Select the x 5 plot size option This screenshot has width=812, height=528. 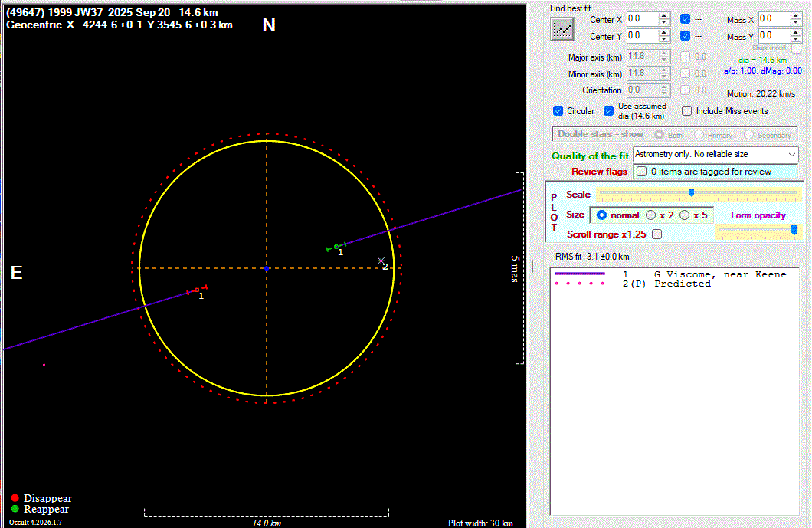[x=685, y=215]
